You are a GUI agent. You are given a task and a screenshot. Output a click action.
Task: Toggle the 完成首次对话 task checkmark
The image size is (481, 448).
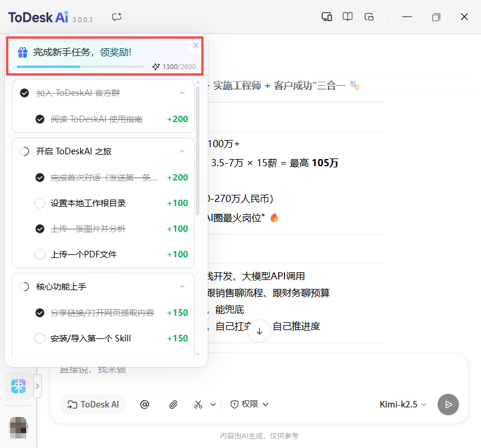pos(40,178)
